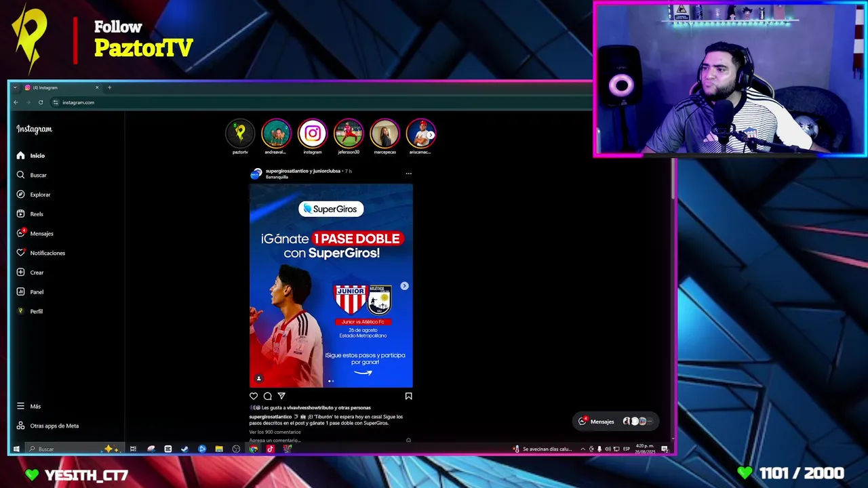Open the Panel dashboard icon
The width and height of the screenshot is (868, 488).
pyautogui.click(x=20, y=292)
